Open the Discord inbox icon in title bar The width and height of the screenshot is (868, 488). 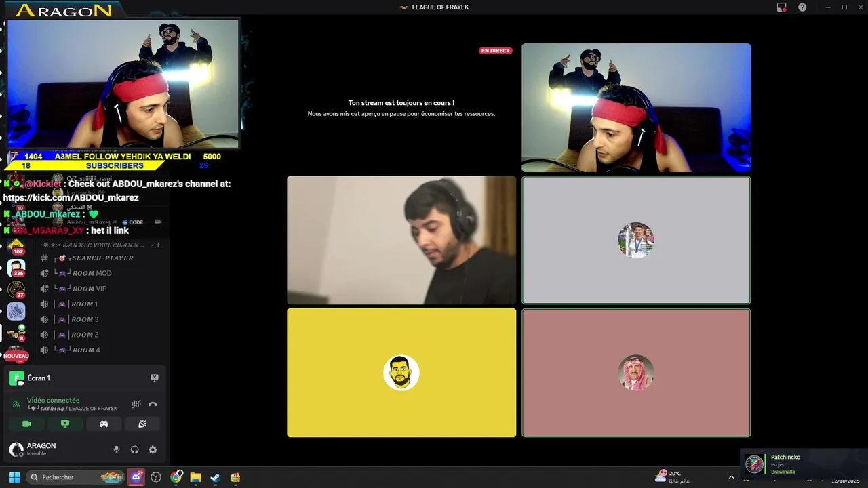point(781,7)
